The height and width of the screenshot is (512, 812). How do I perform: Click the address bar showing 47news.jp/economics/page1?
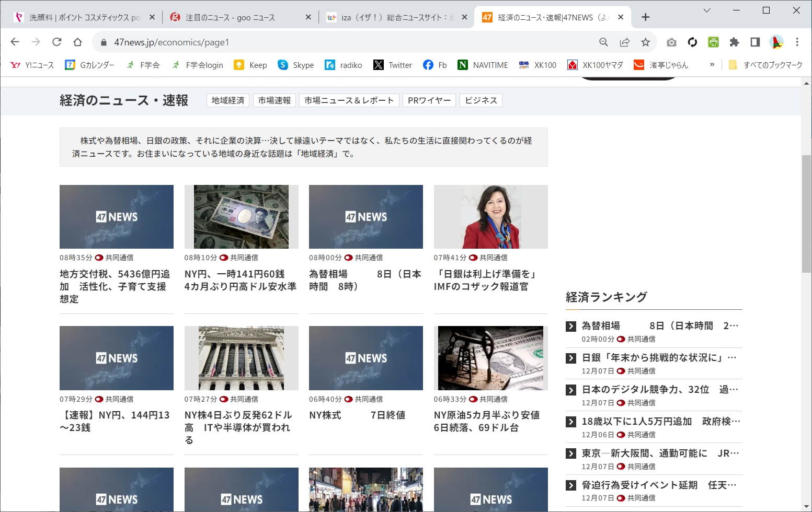pos(345,42)
